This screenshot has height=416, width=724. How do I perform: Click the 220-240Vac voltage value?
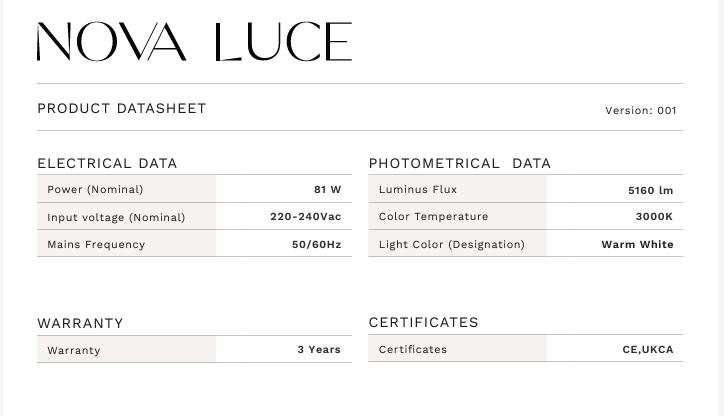(305, 217)
